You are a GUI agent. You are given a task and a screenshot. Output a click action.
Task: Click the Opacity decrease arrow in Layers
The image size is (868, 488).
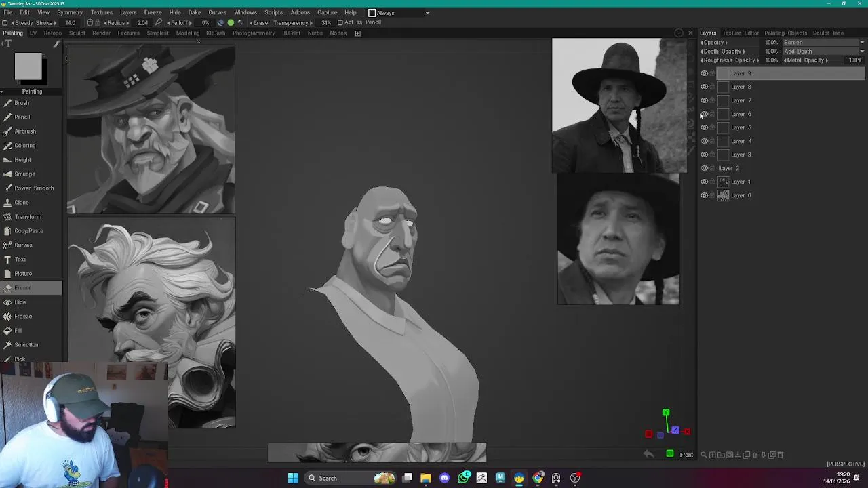click(x=702, y=42)
